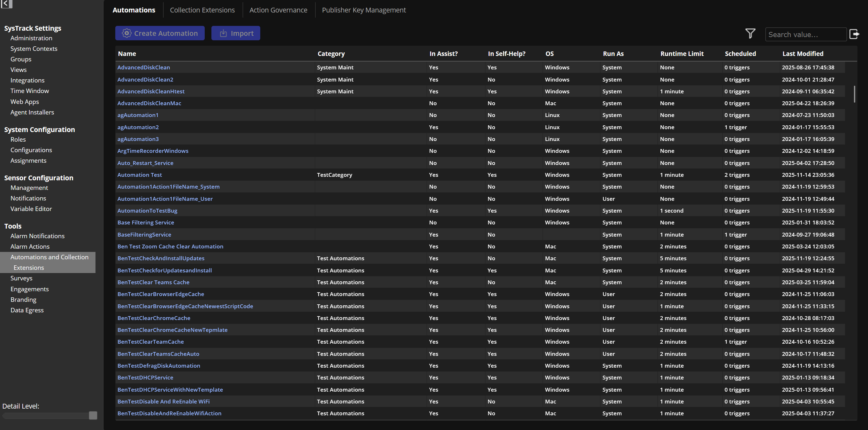
Task: Switch to Collection Extensions tab
Action: (x=202, y=10)
